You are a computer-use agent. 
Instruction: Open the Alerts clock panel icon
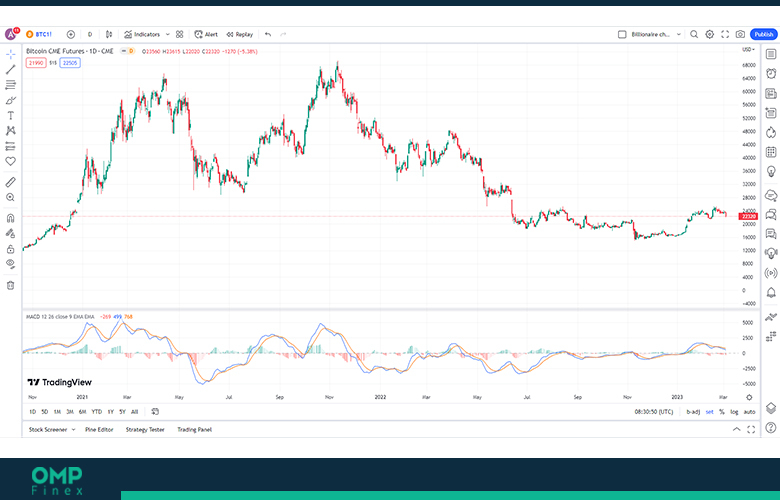[x=771, y=74]
